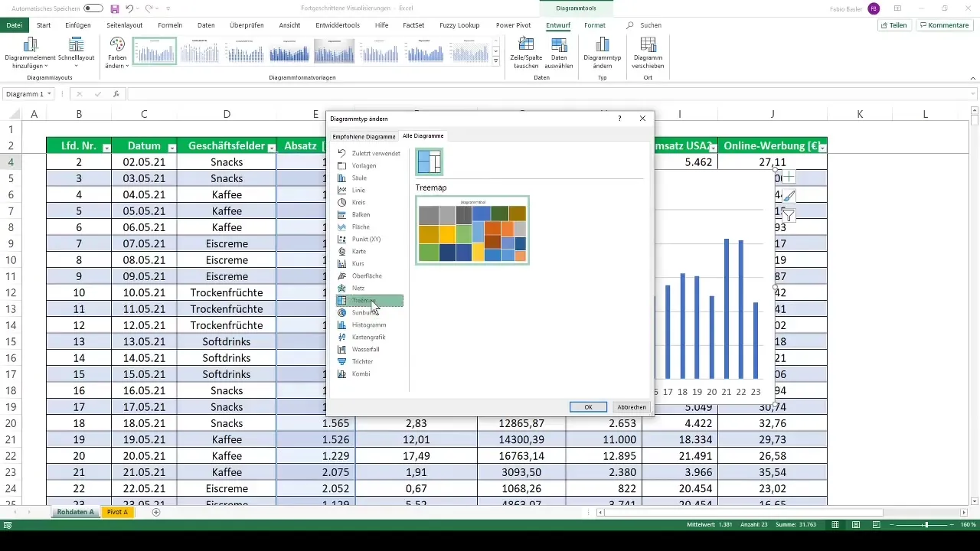The height and width of the screenshot is (551, 980).
Task: Open chart filter funnel button beside chart
Action: click(x=789, y=215)
